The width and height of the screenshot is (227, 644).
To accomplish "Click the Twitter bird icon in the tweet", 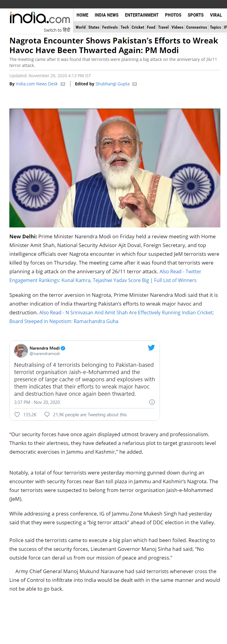I will coord(151,348).
